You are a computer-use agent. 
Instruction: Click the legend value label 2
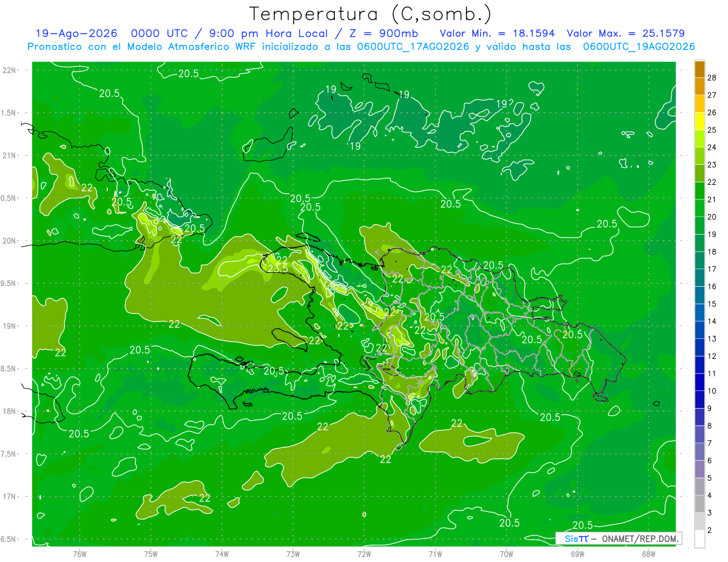click(710, 530)
